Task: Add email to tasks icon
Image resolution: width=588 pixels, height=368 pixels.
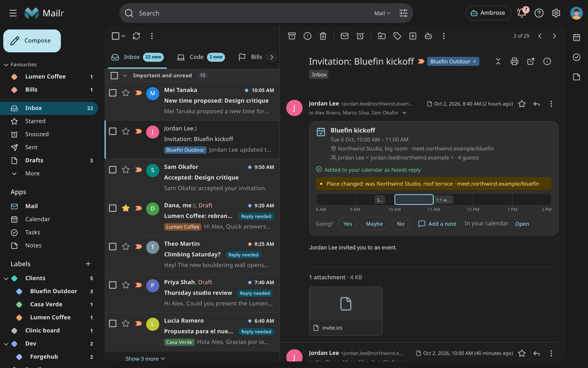Action: 413,36
